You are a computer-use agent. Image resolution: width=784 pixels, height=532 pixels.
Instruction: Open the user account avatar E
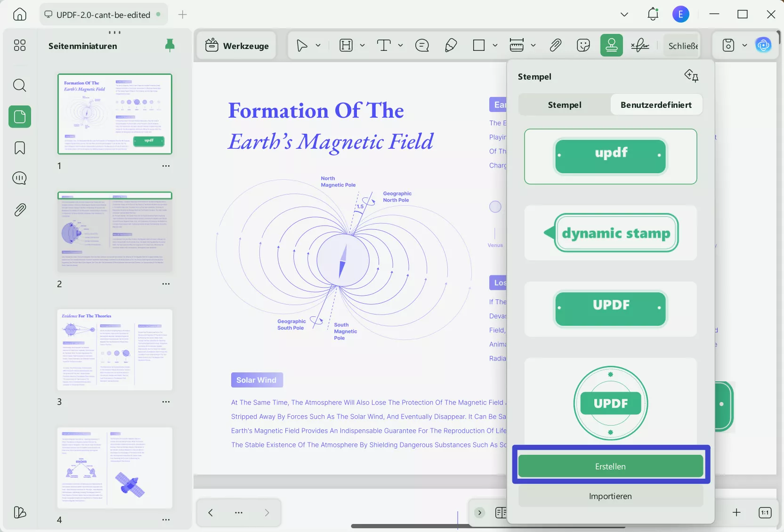(681, 15)
